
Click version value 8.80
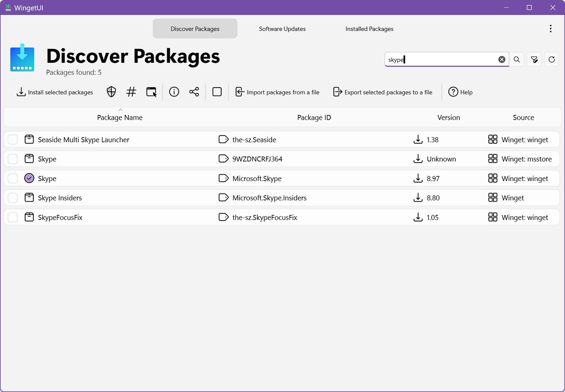click(433, 198)
